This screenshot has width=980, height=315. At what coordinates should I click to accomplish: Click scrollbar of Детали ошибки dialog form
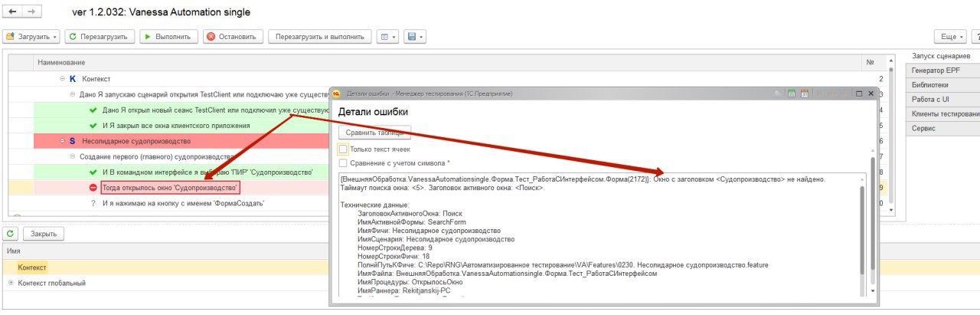(873, 214)
